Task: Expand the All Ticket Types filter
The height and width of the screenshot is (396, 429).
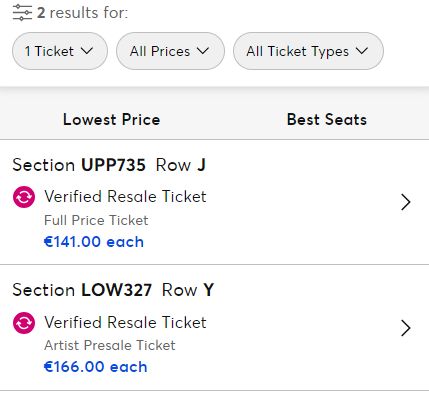Action: [x=308, y=51]
